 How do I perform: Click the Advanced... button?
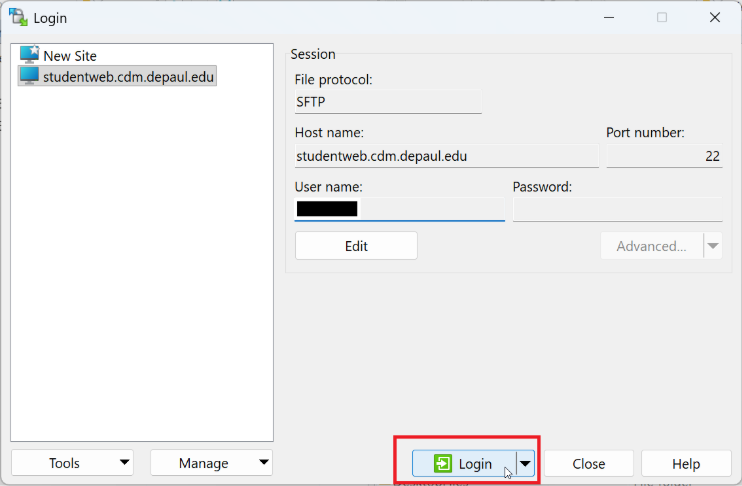click(x=651, y=246)
